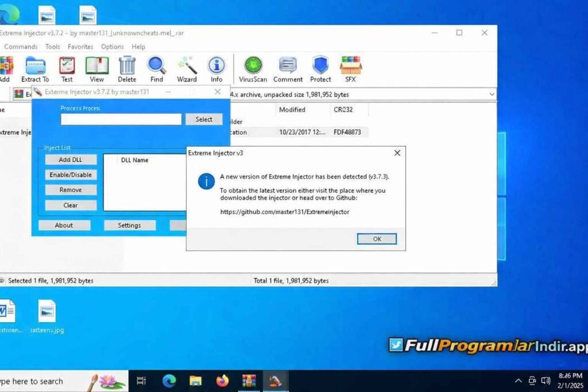Open the Options menu
Image resolution: width=588 pixels, height=392 pixels.
(113, 46)
